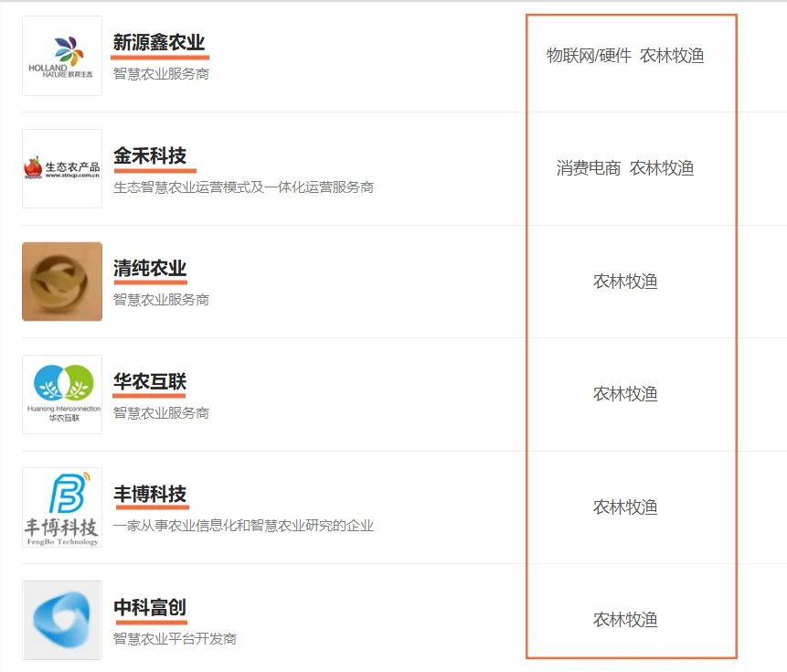Click 智慧农业平台开发商 description under 中科富创
The height and width of the screenshot is (672, 787).
coord(175,639)
